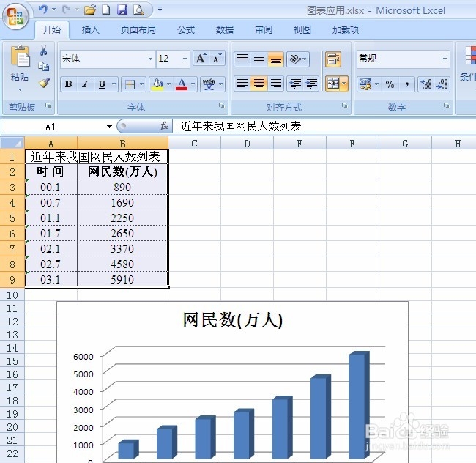
Task: Increase decimal places
Action: click(x=425, y=84)
